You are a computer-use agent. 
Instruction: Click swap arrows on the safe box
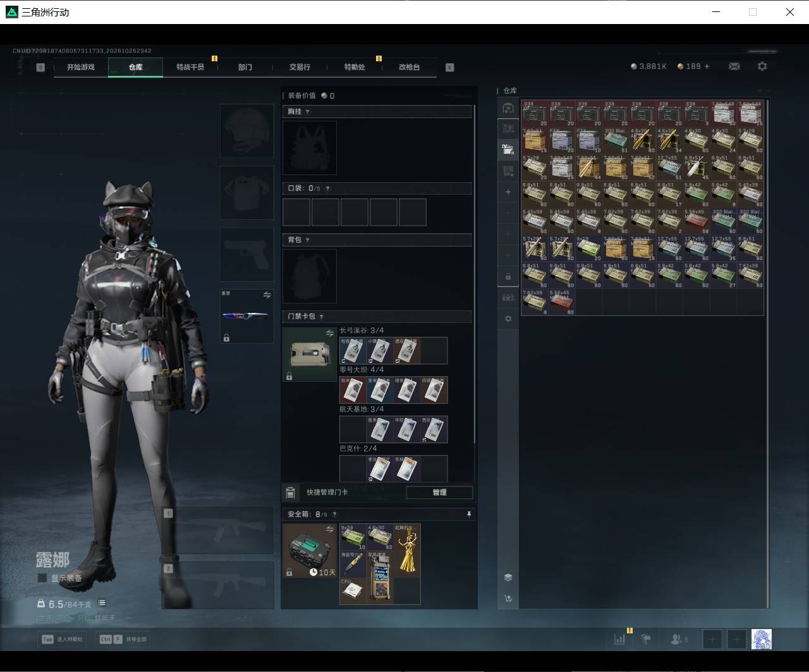click(329, 529)
